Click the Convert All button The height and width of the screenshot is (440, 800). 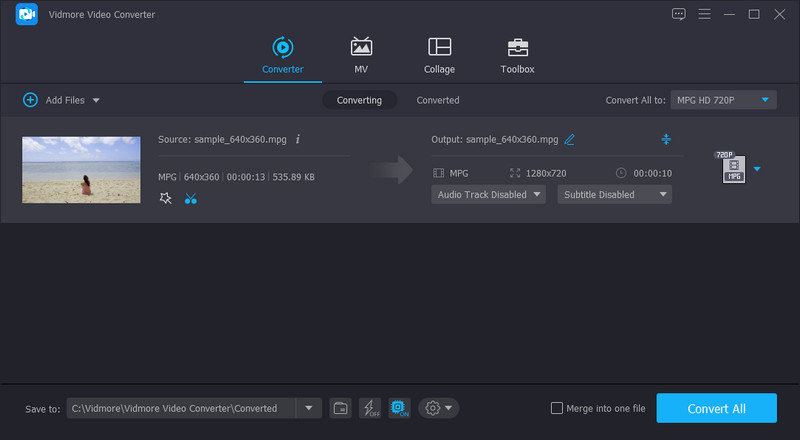(716, 408)
